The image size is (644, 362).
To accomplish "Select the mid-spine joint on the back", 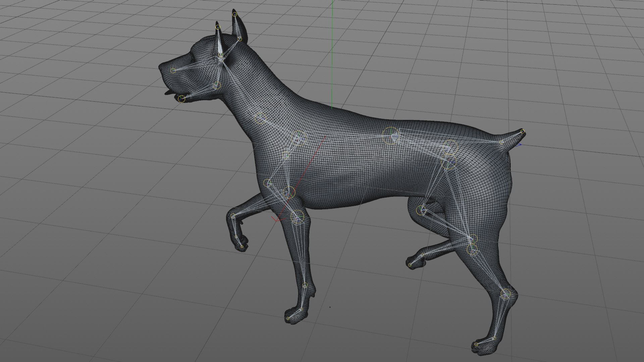I will (391, 136).
